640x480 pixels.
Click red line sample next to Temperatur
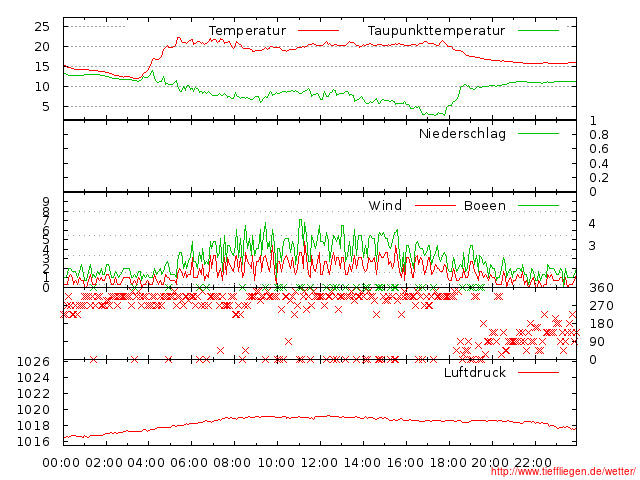pos(318,31)
